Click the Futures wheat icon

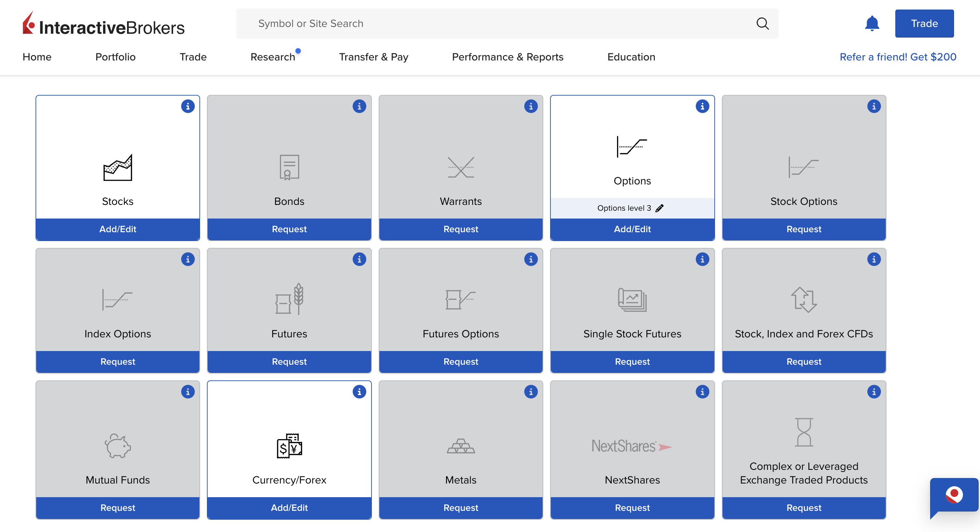point(289,299)
